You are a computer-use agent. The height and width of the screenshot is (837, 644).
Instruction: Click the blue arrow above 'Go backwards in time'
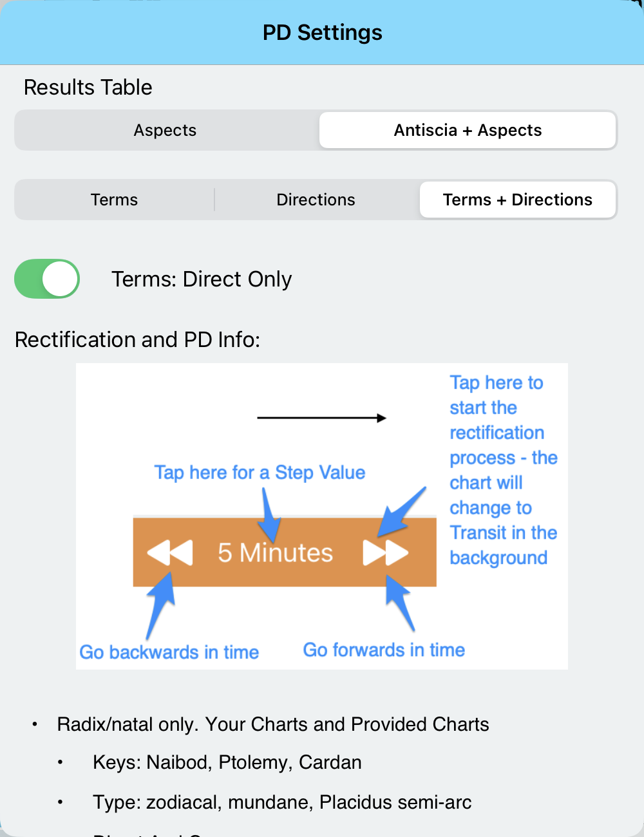161,602
